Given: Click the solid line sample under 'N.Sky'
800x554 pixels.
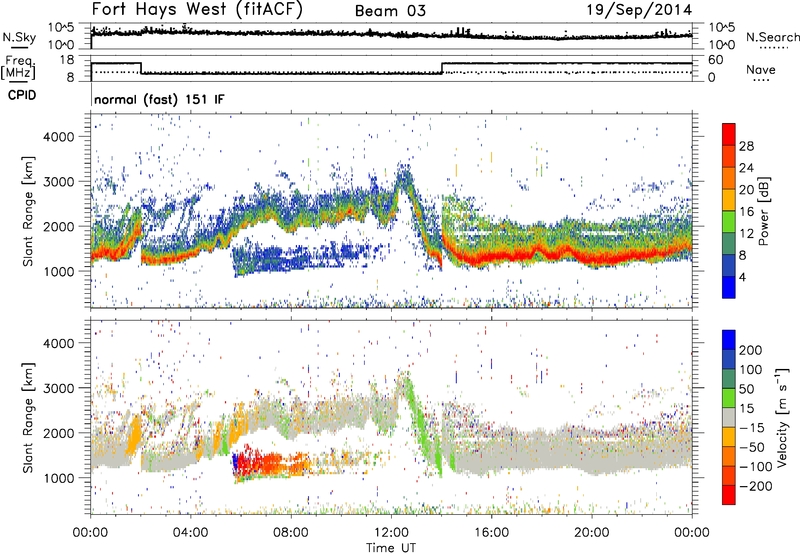Looking at the screenshot, I should (19, 48).
